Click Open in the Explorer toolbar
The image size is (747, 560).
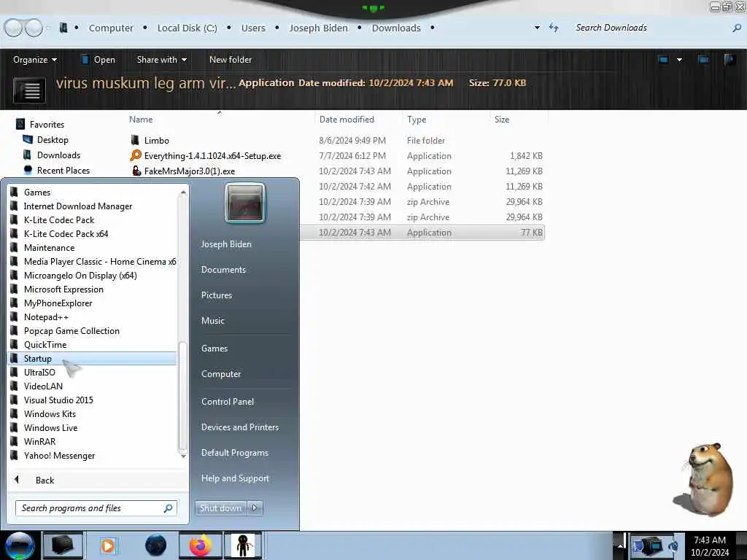coord(98,60)
